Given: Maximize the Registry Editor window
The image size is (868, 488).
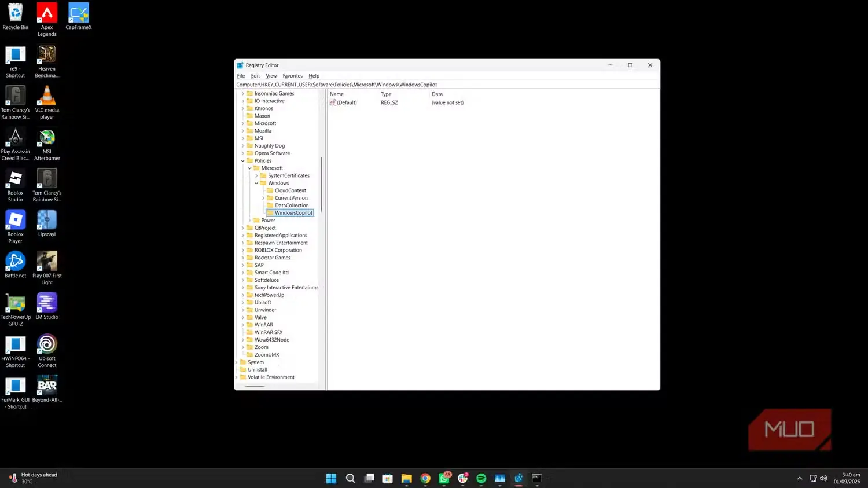Looking at the screenshot, I should 630,65.
